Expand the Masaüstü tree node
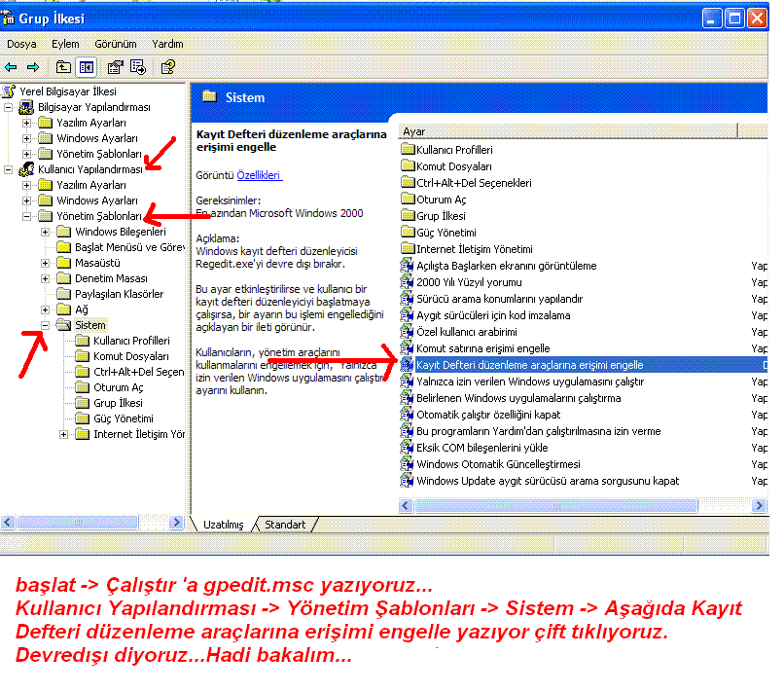 click(45, 263)
